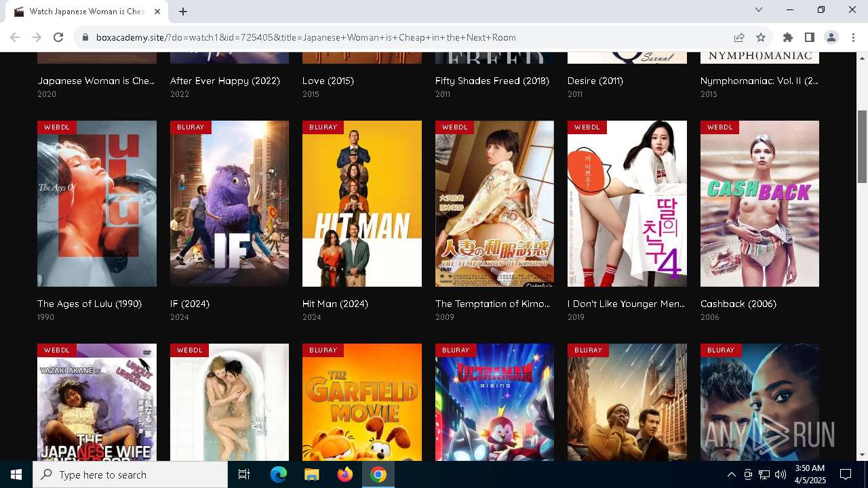Open the Chrome profile avatar
The image size is (868, 488).
pyautogui.click(x=831, y=37)
